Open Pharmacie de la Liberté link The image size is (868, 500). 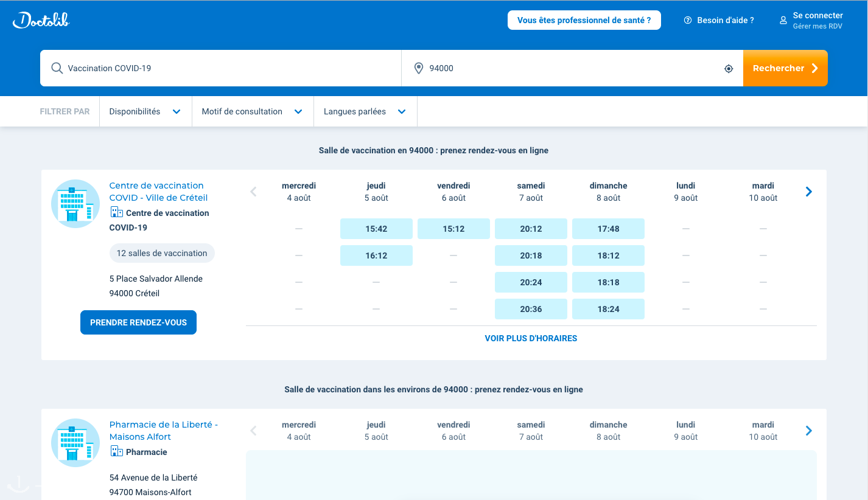click(164, 431)
